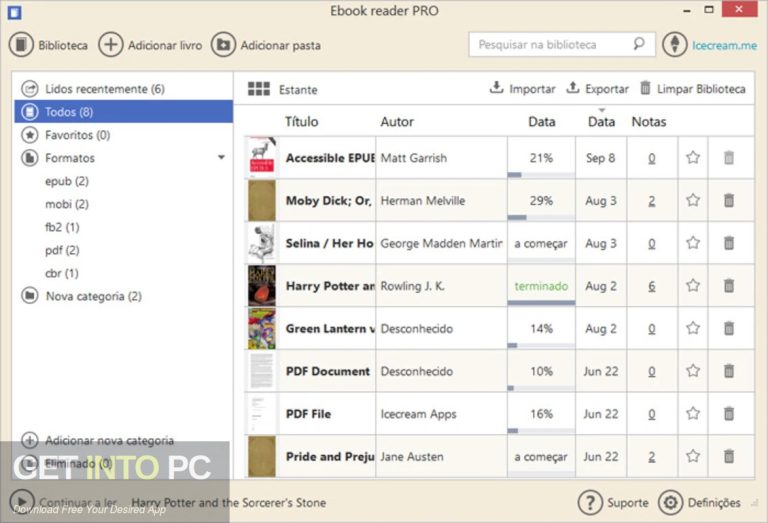Open the Icecream.me link
The image size is (768, 523).
click(724, 45)
